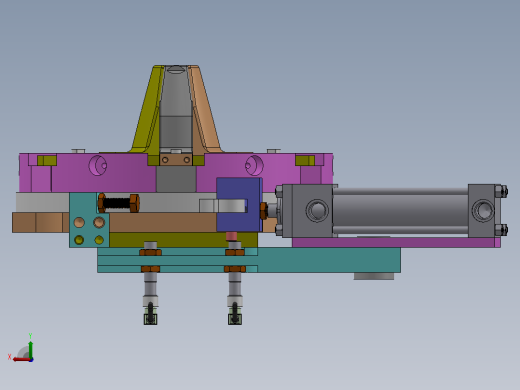Pick the circular port on the cylinder's right end cap
520x390 pixels.
click(483, 210)
